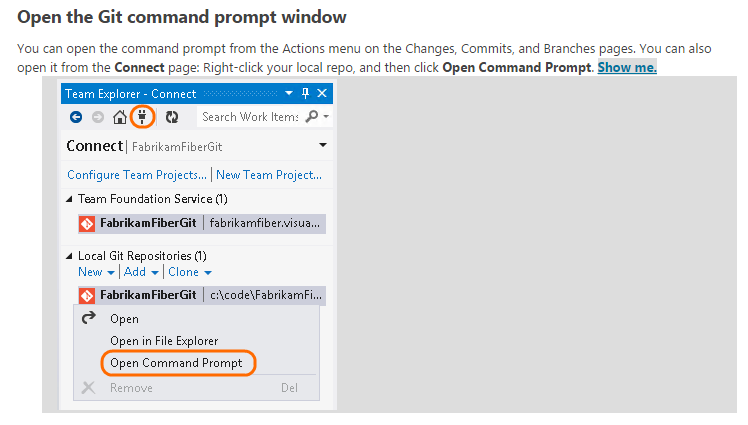The width and height of the screenshot is (748, 425).
Task: Collapse the Local Git Repositories section
Action: pos(70,256)
